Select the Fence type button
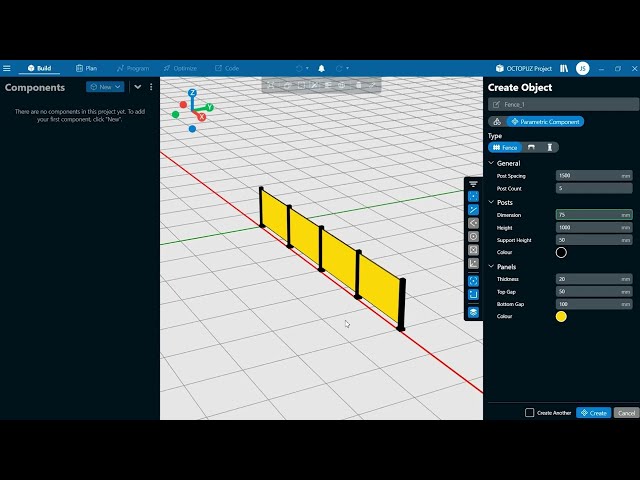Screen dimensions: 640x480 [505, 147]
